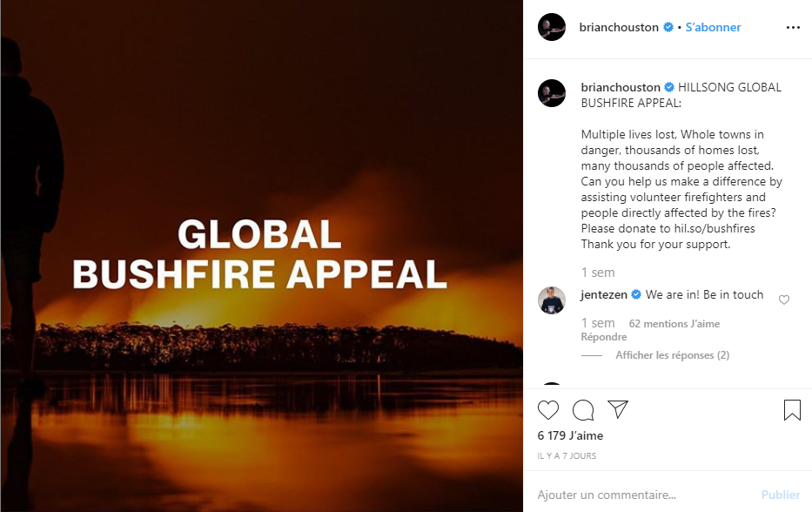Click jentezen's profile picture
Viewport: 812px width, 512px height.
552,300
